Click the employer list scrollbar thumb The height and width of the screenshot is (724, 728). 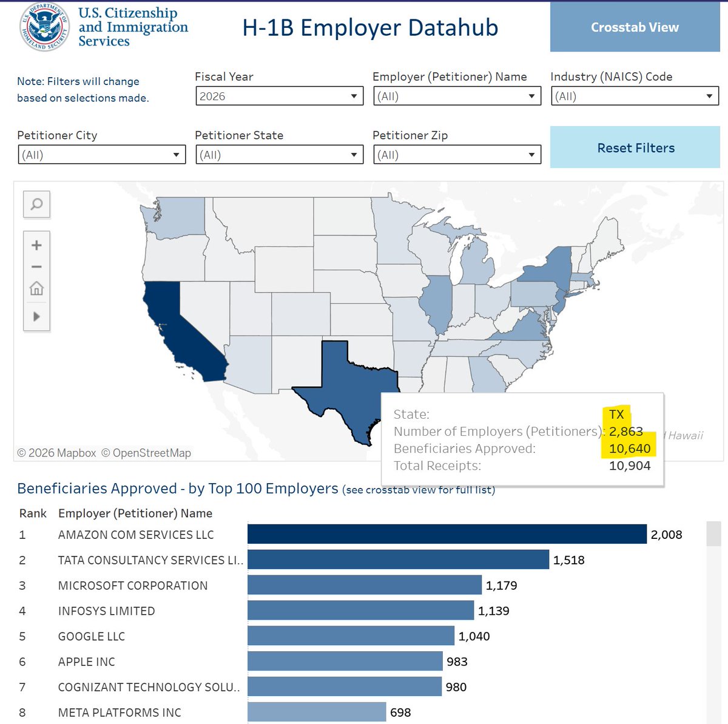point(713,533)
